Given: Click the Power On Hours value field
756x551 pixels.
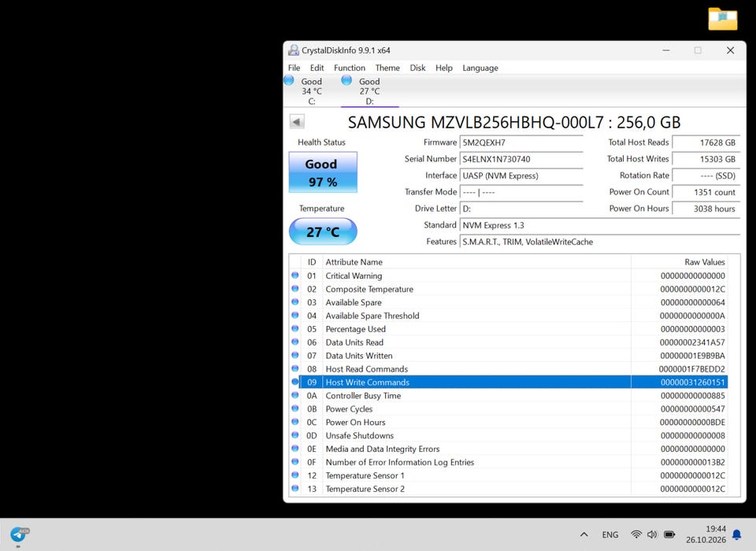Looking at the screenshot, I should tap(706, 209).
